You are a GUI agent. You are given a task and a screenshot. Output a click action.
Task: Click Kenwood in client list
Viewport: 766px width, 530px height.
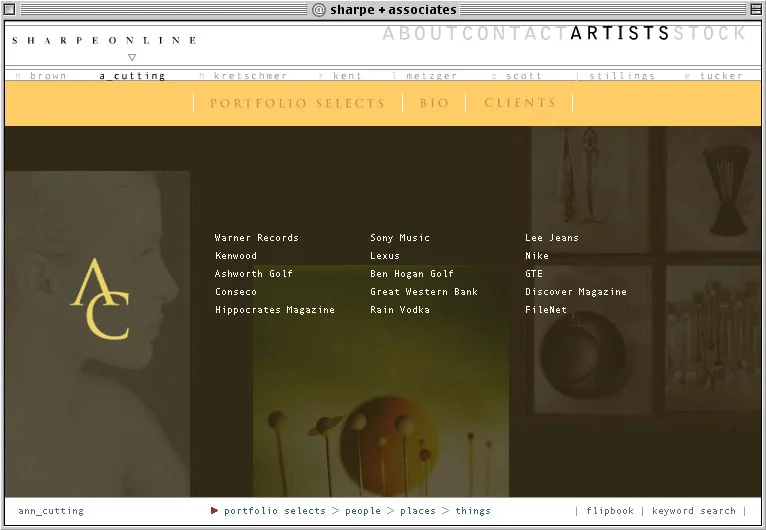[x=235, y=256]
